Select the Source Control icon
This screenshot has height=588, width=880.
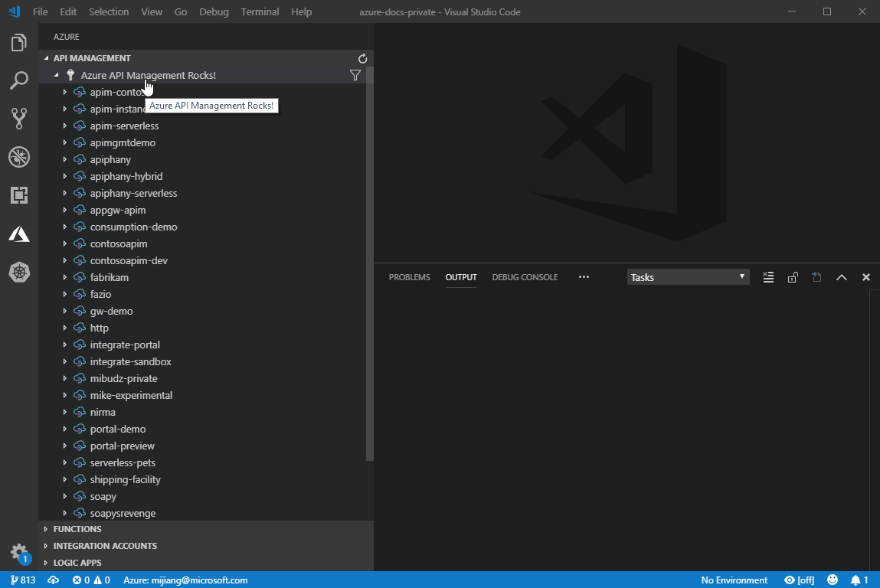19,119
